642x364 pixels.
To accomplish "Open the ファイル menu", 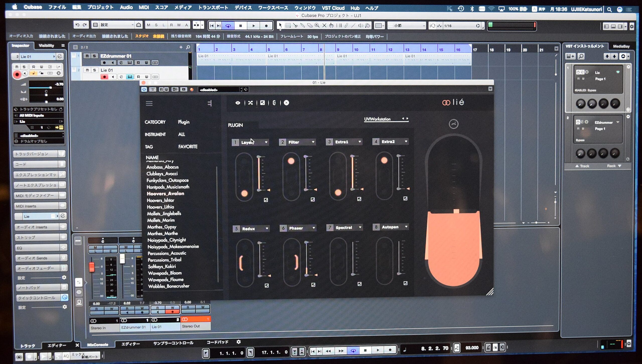I will point(57,7).
